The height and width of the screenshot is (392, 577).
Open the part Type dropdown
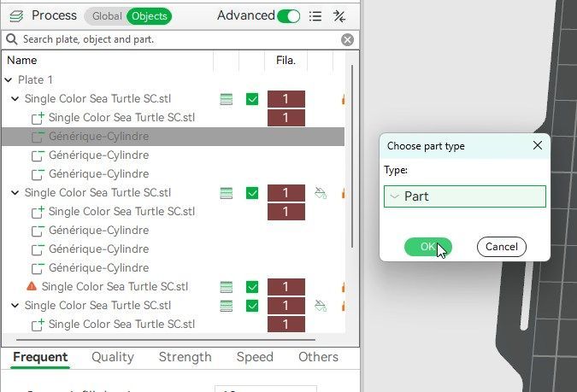click(x=465, y=196)
